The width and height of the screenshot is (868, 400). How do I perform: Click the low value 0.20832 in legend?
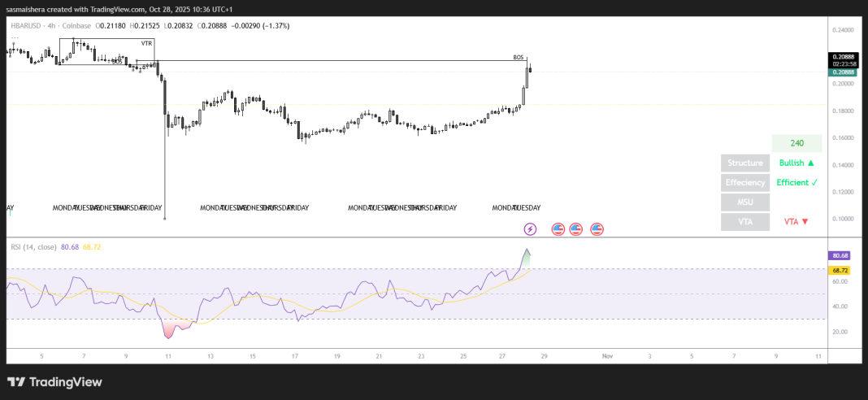(x=178, y=25)
